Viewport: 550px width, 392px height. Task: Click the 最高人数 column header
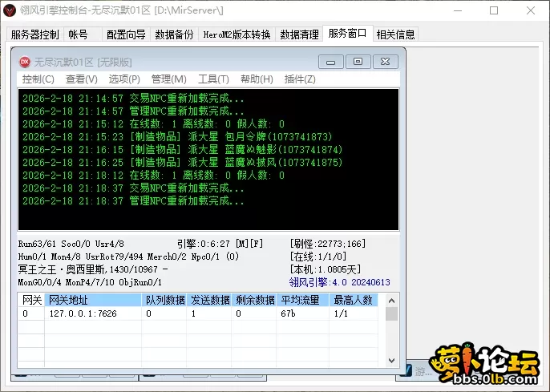(x=354, y=300)
